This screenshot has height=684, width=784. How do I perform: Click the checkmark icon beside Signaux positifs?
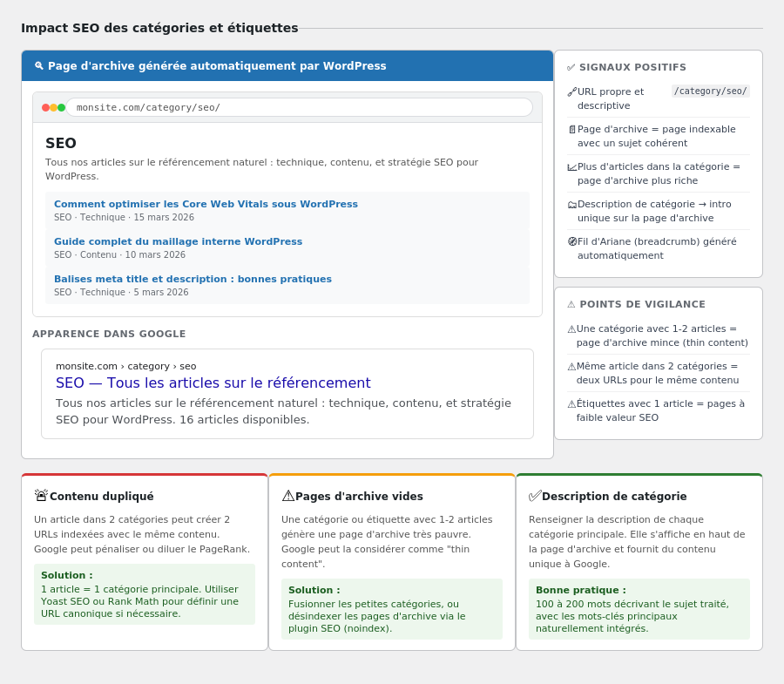tap(571, 67)
